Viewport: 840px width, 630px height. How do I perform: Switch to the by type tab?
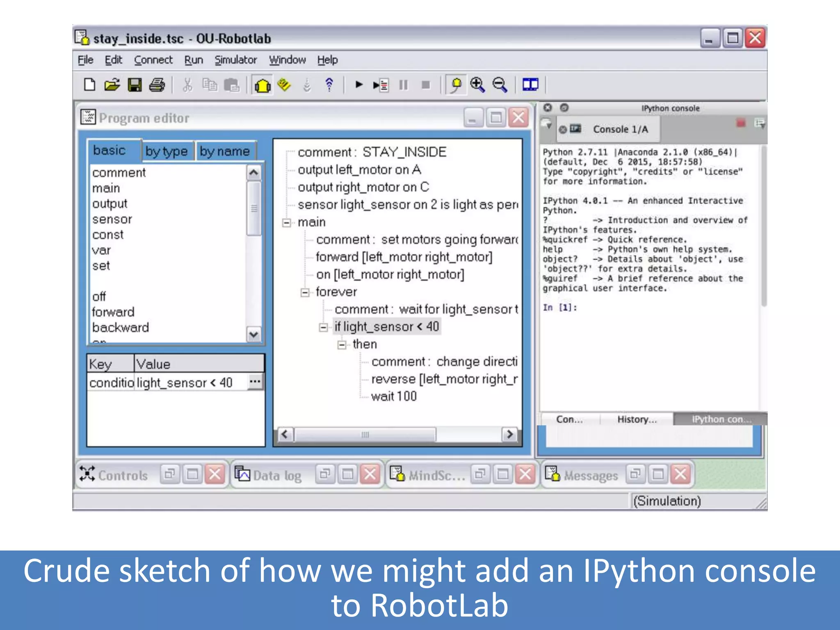tap(167, 151)
